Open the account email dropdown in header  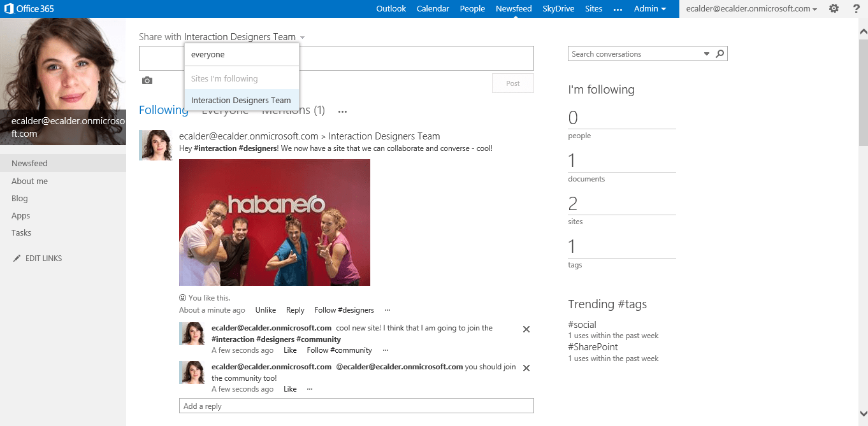752,9
